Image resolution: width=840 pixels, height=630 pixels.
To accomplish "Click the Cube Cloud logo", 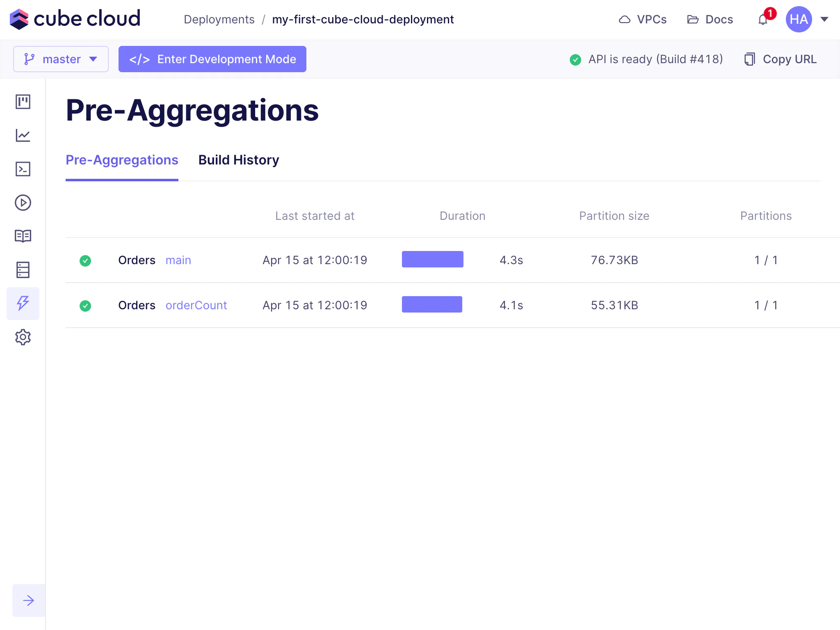I will (x=75, y=19).
